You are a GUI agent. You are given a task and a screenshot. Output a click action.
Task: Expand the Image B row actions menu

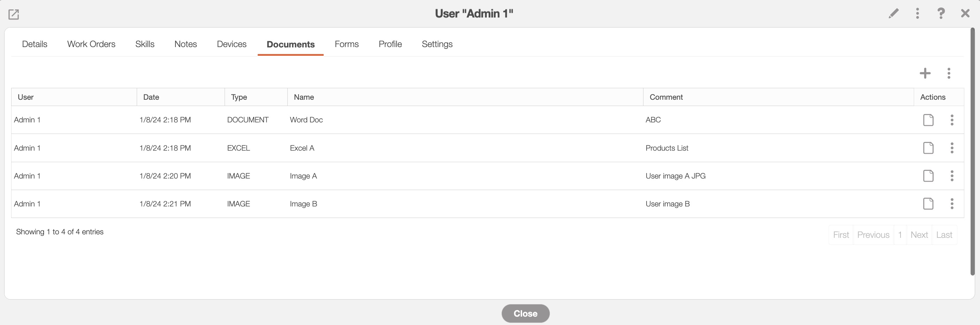click(x=952, y=204)
